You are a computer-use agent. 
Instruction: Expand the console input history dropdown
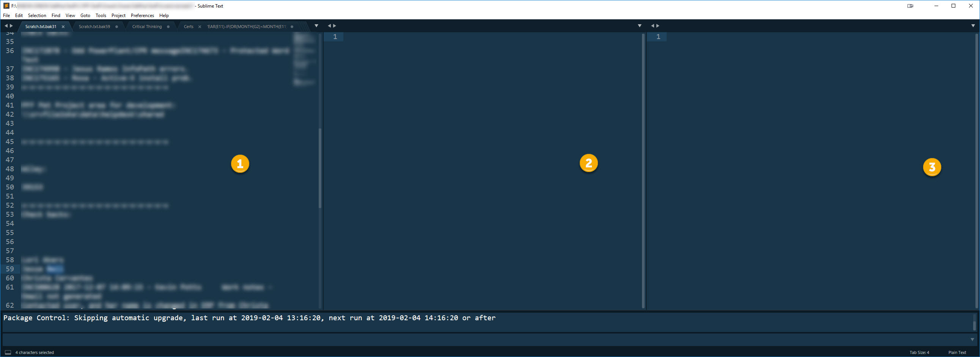[972, 340]
